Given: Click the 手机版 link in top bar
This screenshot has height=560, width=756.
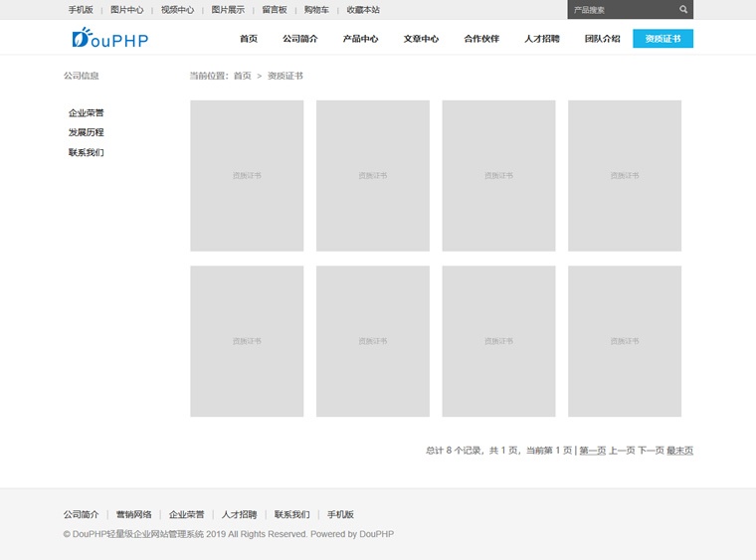Looking at the screenshot, I should tap(81, 10).
